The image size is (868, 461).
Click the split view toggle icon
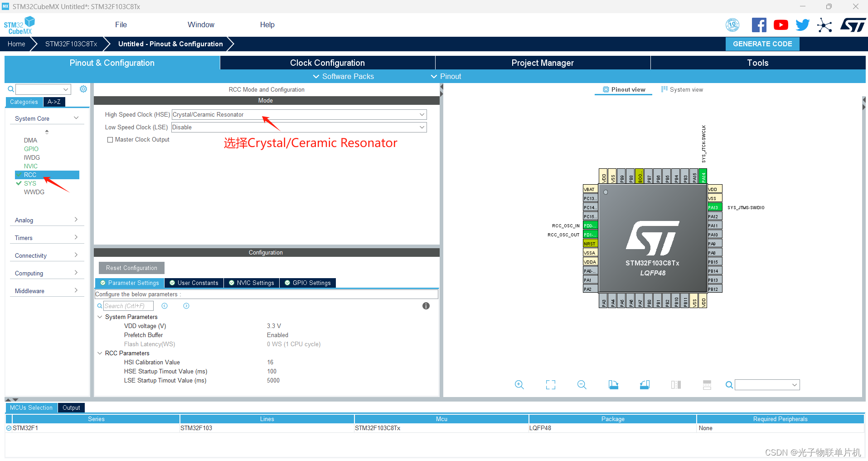[x=676, y=385]
